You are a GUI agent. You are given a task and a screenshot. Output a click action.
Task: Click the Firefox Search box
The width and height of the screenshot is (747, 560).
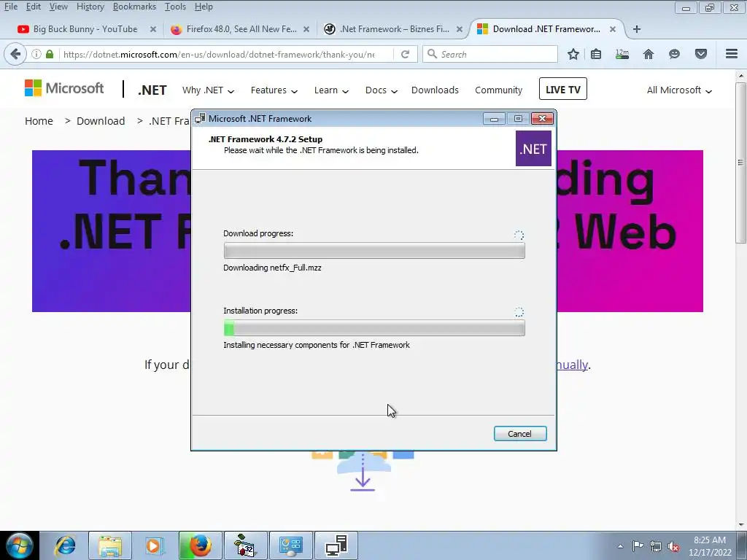(489, 54)
